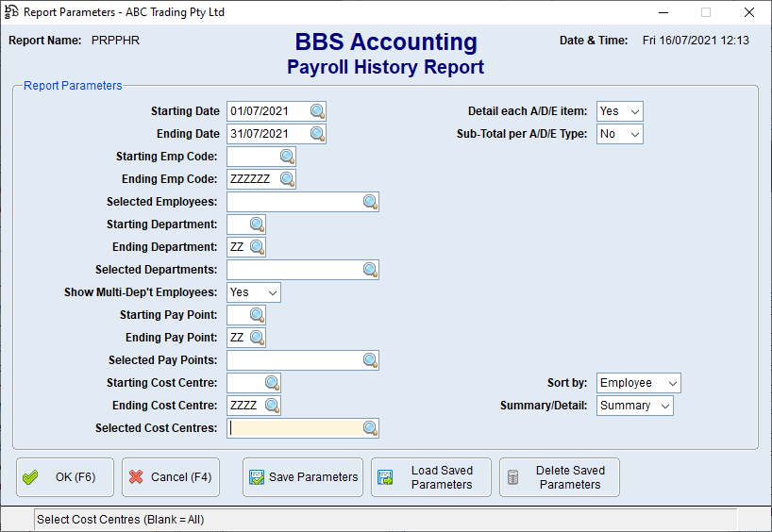Open the Ending Pay Point lookup magnifier
The image size is (772, 532).
257,338
